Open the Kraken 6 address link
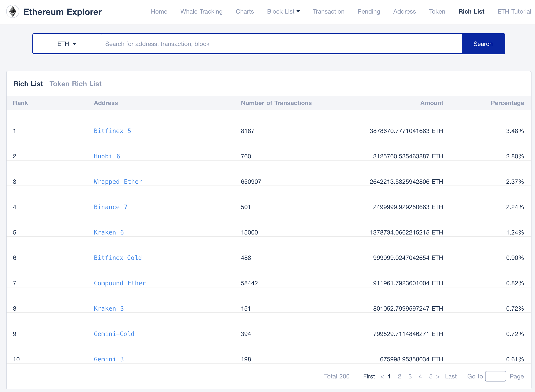This screenshot has width=535, height=392. pos(109,232)
